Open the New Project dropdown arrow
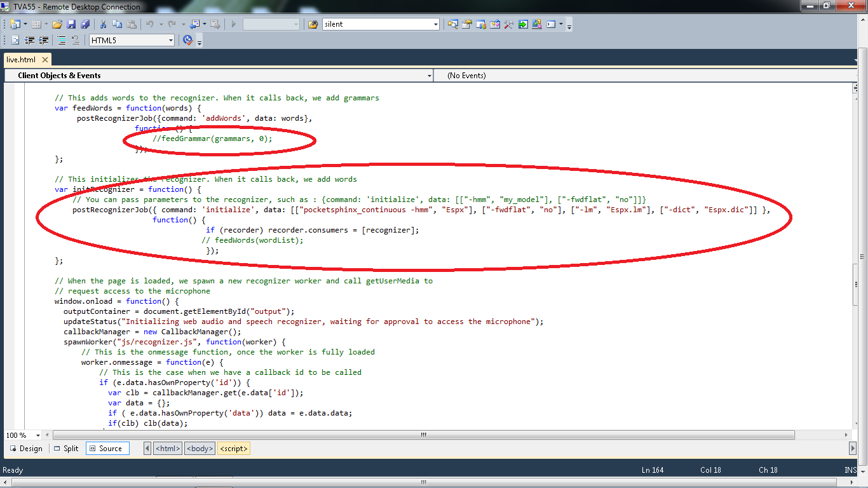868x488 pixels. 25,24
